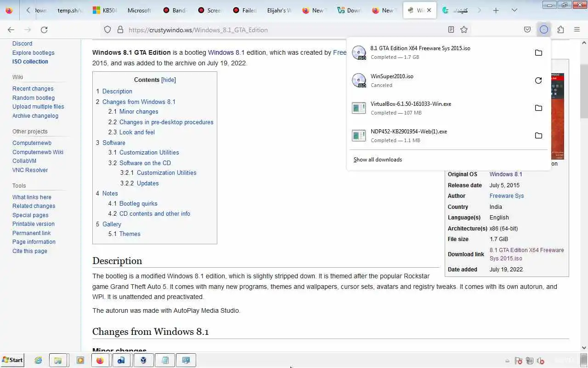The image size is (588, 368).
Task: Open the Discord sidebar link
Action: (22, 44)
